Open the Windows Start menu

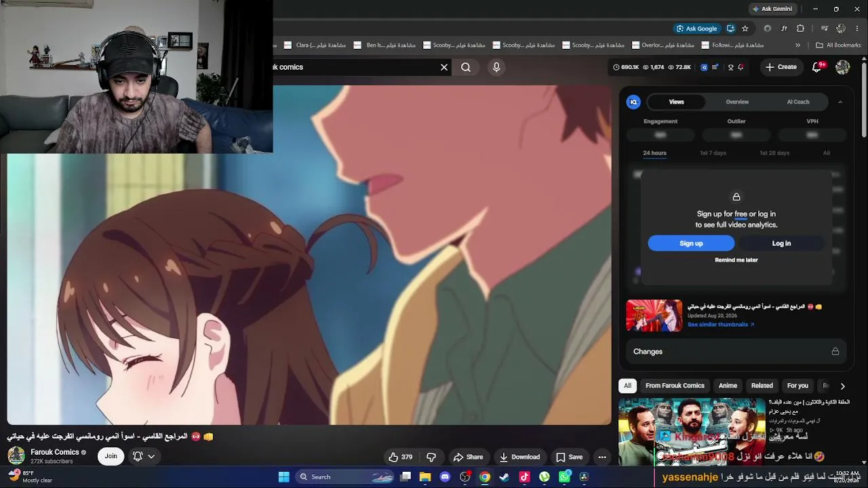point(283,477)
